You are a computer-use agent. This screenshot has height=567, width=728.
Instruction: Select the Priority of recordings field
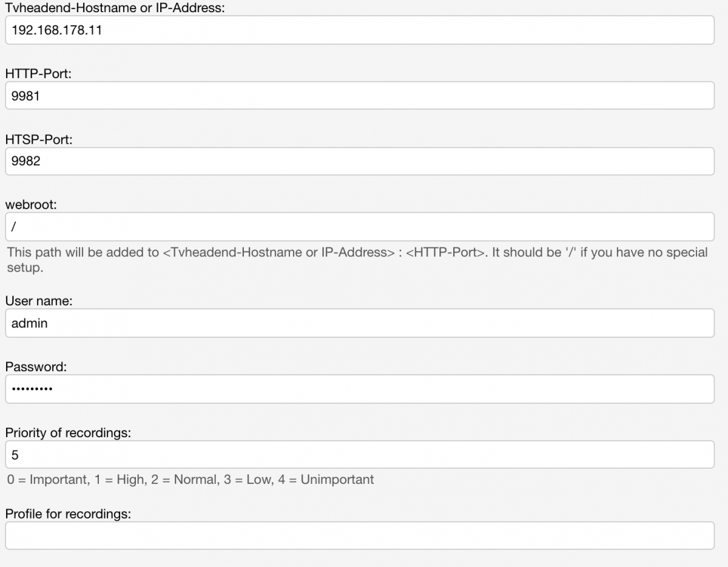coord(359,454)
